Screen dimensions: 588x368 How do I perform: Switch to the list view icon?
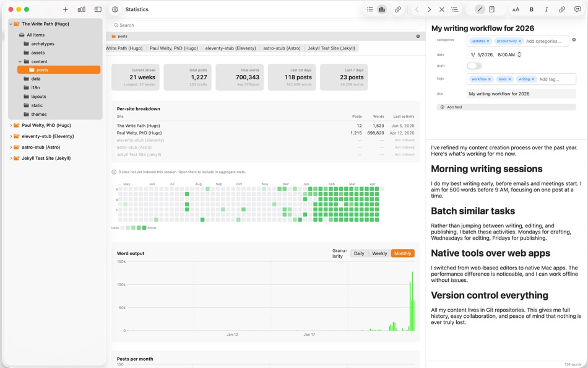(x=370, y=9)
